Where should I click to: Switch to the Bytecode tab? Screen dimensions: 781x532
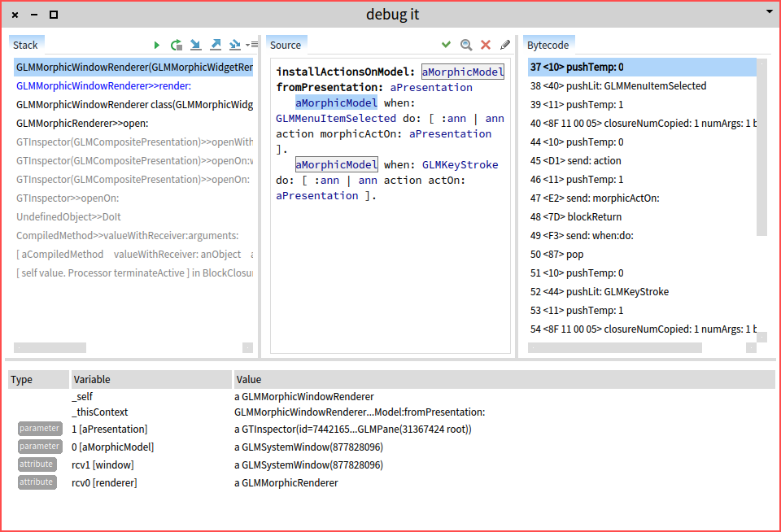click(x=548, y=45)
